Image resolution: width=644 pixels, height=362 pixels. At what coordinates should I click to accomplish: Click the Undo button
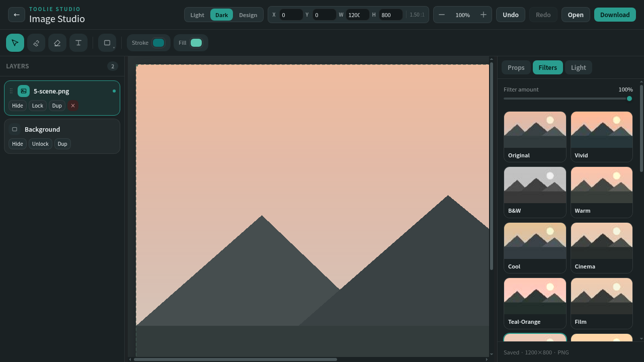[511, 15]
